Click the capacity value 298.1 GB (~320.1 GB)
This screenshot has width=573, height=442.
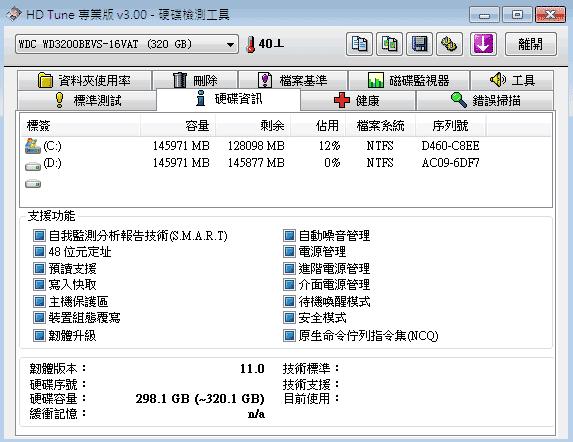coord(200,399)
